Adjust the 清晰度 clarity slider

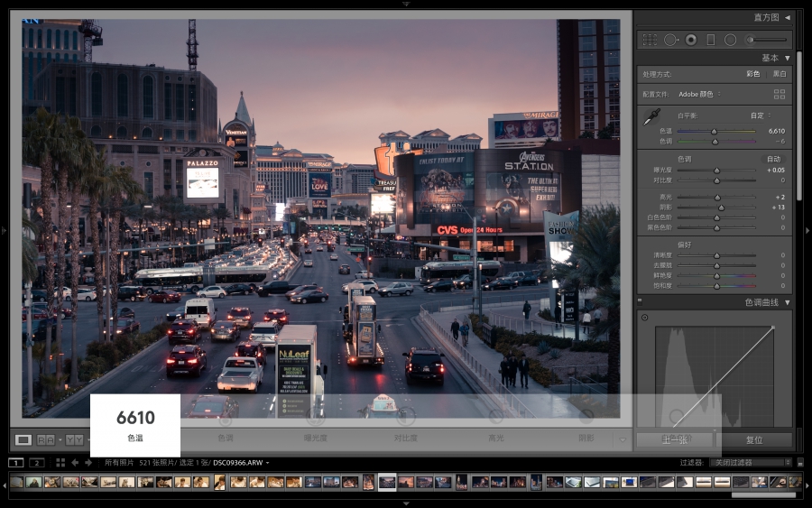[x=716, y=256]
